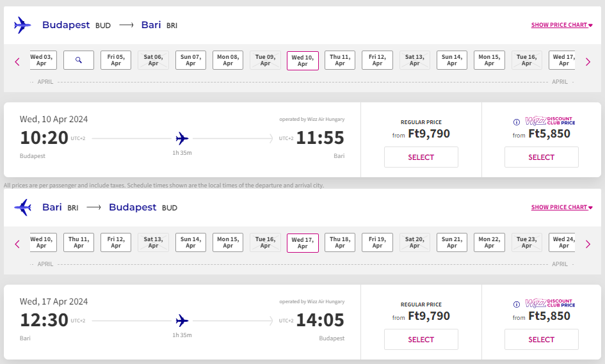Select outbound regular price Ft9,790
Image resolution: width=605 pixels, height=364 pixels.
point(421,157)
